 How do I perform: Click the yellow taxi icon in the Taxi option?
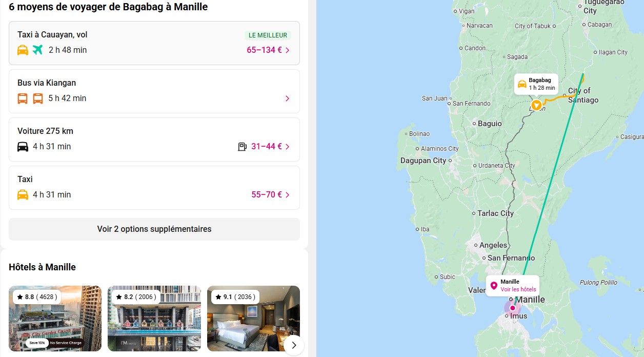click(23, 195)
